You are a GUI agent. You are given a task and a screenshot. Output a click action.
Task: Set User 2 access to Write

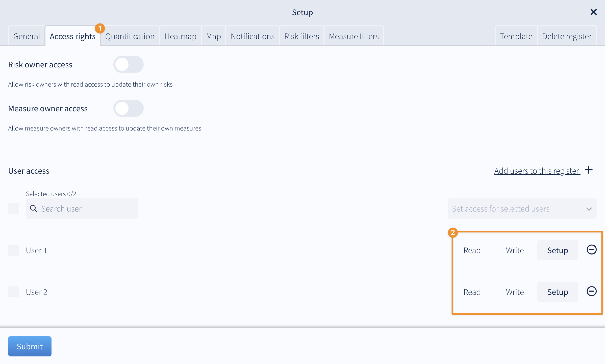pyautogui.click(x=515, y=292)
